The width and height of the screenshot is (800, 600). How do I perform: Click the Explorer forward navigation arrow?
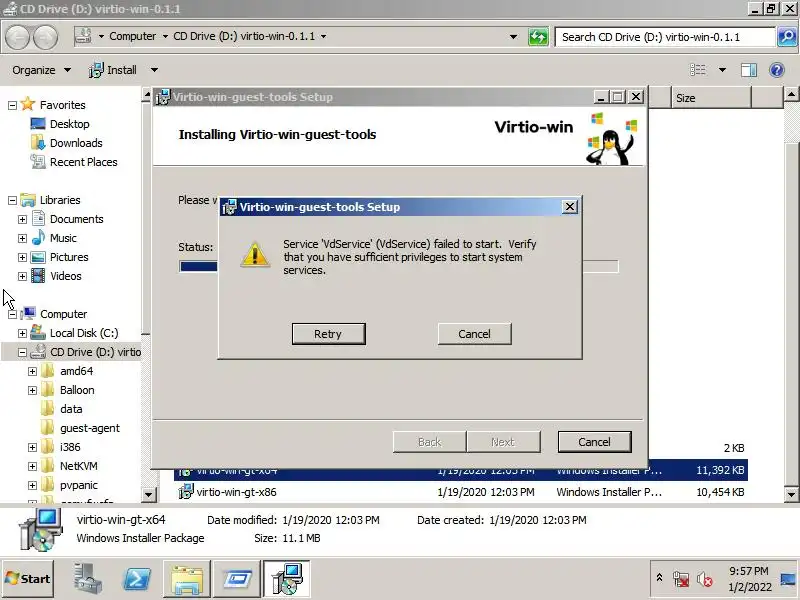coord(45,37)
